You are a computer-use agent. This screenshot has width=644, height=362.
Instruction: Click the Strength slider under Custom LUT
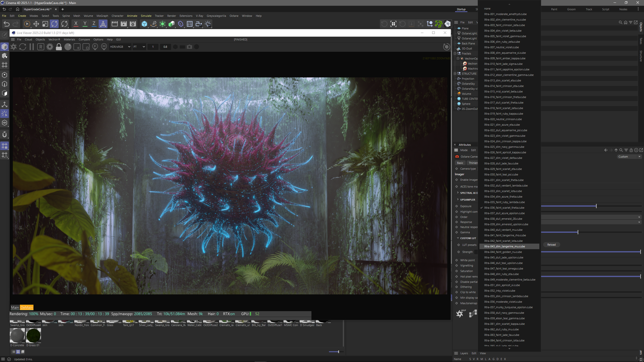click(590, 252)
